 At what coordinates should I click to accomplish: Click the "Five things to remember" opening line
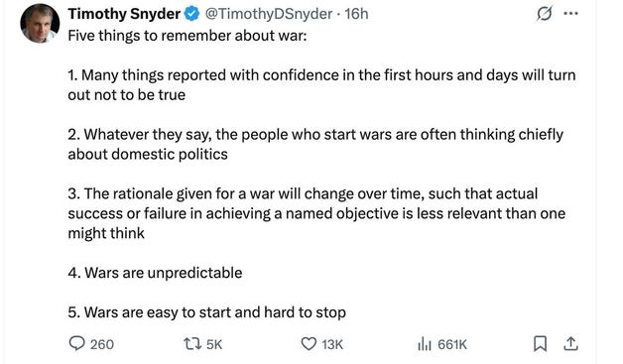click(x=187, y=36)
